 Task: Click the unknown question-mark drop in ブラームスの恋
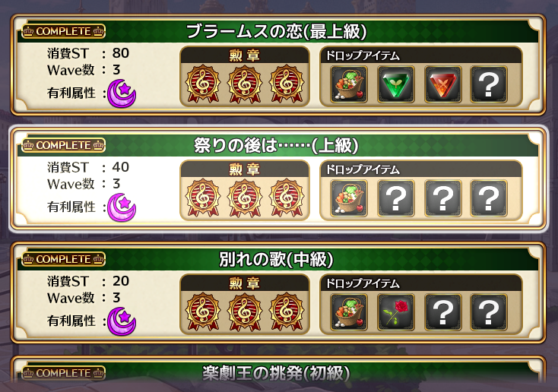click(489, 84)
